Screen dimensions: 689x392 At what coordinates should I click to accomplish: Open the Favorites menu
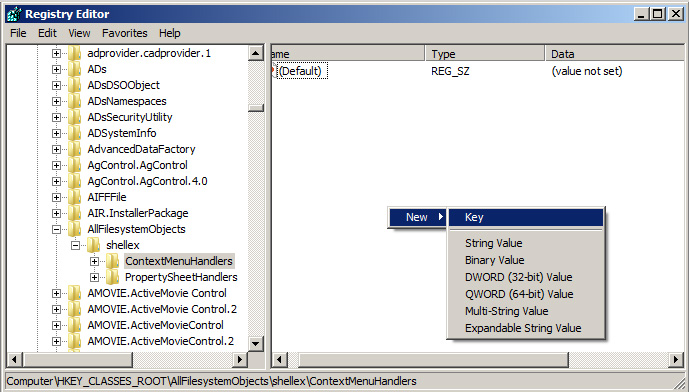pos(125,33)
